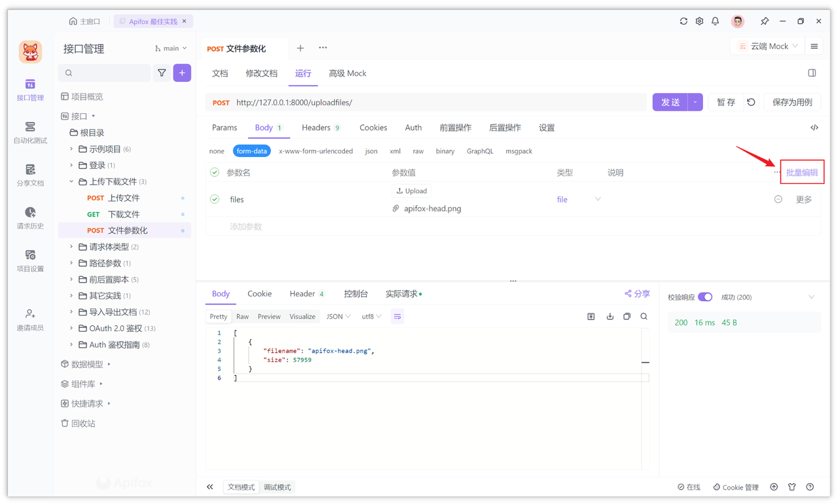Open 项目设置 in the sidebar

pyautogui.click(x=30, y=261)
